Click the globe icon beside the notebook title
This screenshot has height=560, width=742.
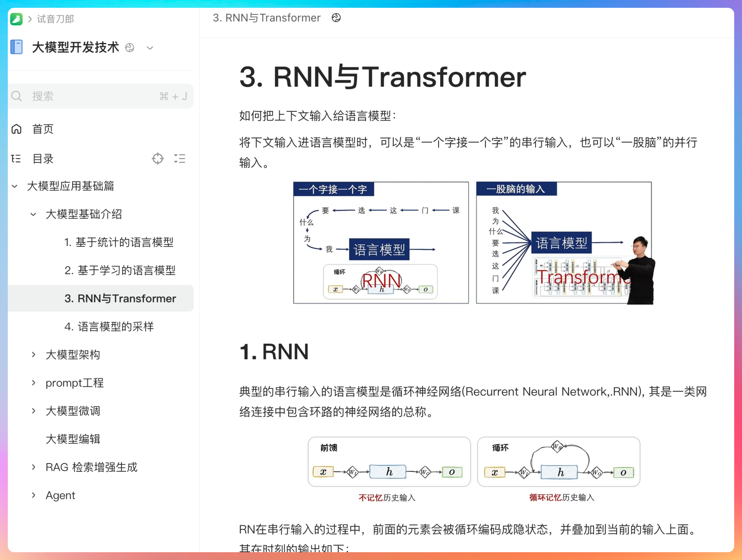pos(129,48)
